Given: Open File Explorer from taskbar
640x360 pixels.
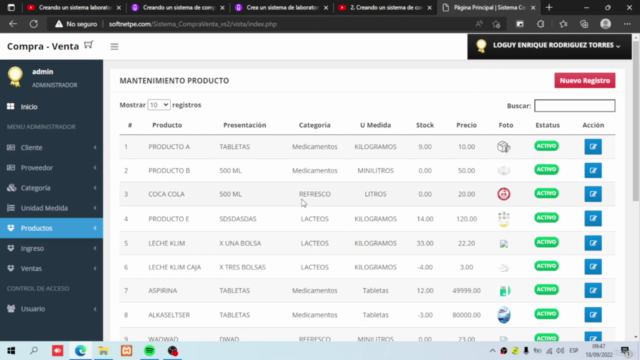Looking at the screenshot, I should point(103,351).
